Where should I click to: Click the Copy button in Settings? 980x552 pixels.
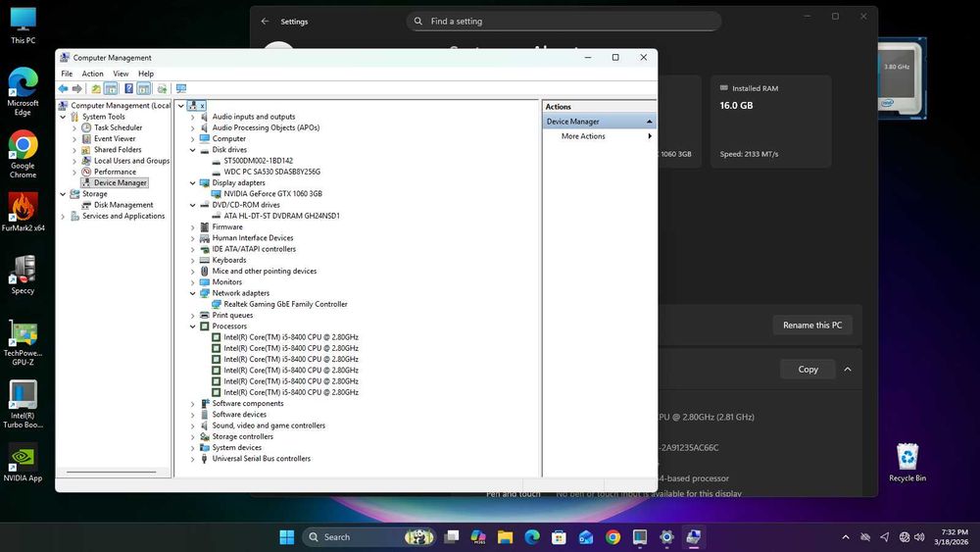pyautogui.click(x=808, y=370)
